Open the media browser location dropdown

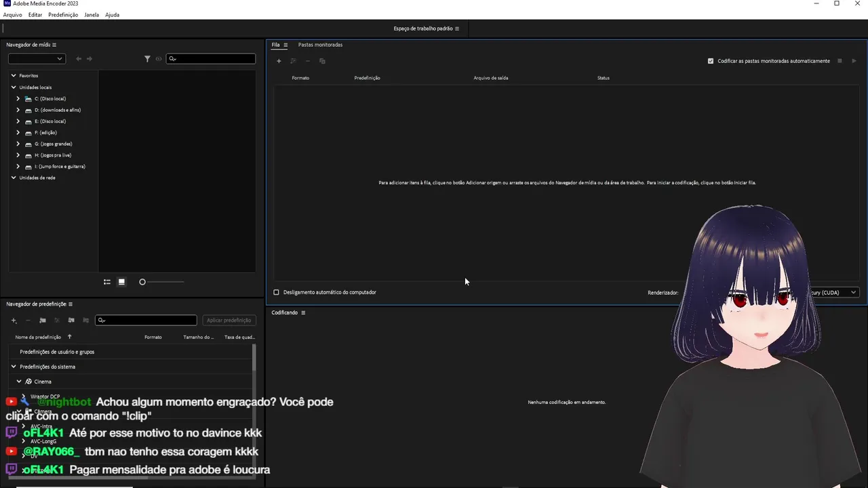[37, 59]
